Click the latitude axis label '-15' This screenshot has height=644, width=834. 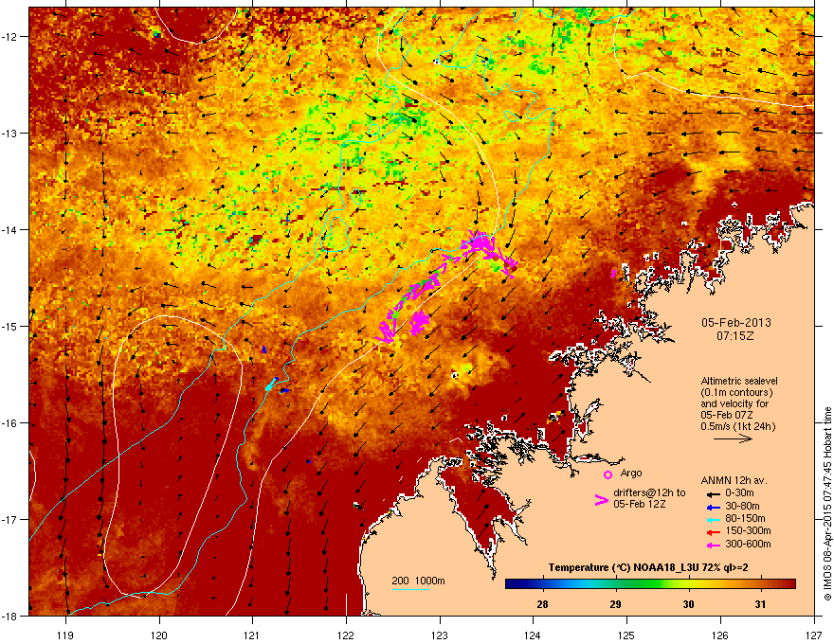pos(9,326)
